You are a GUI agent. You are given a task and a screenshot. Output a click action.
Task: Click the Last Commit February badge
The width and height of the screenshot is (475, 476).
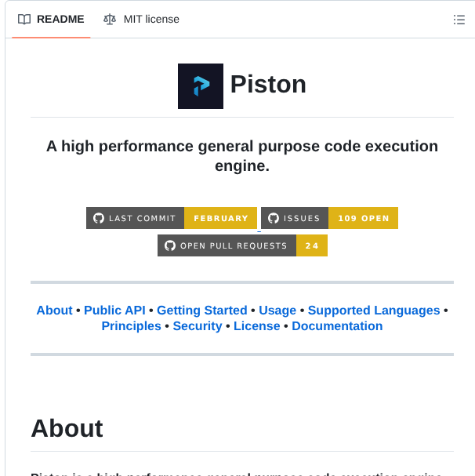click(172, 218)
